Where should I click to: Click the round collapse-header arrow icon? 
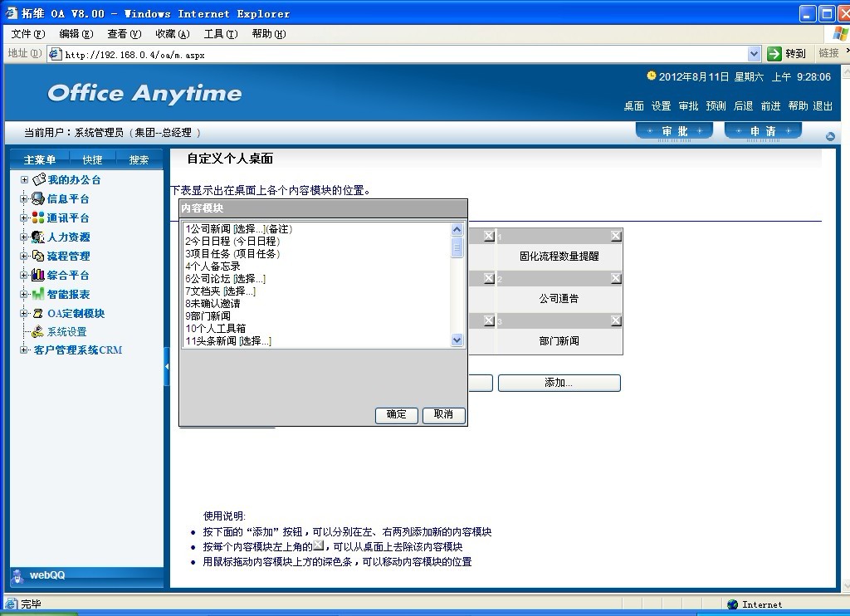click(830, 136)
